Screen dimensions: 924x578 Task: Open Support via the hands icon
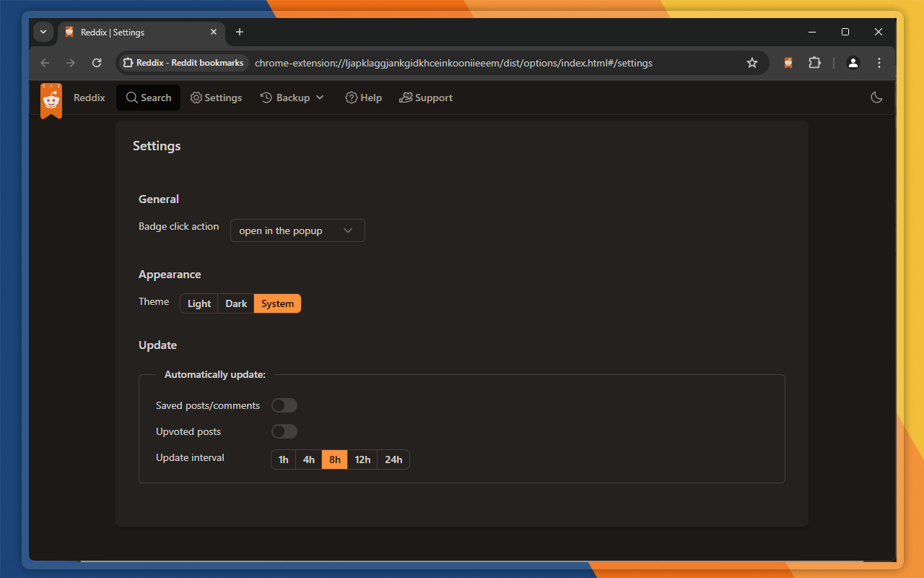(x=406, y=98)
